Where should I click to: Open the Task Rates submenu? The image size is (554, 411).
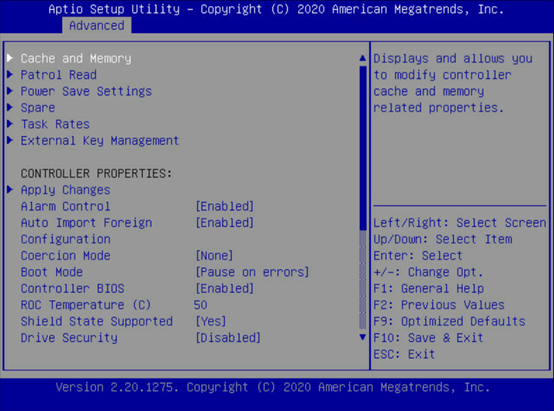point(55,124)
